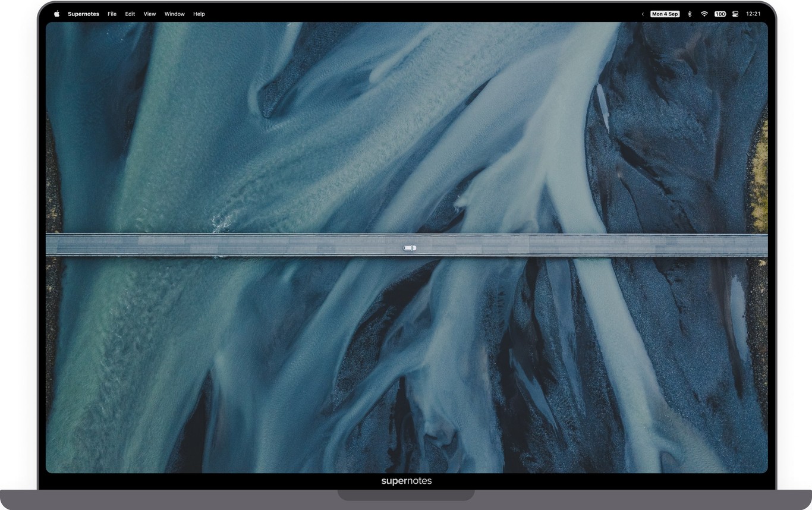Click the 12:21 clock in menu bar
Image resolution: width=812 pixels, height=510 pixels.
click(753, 14)
